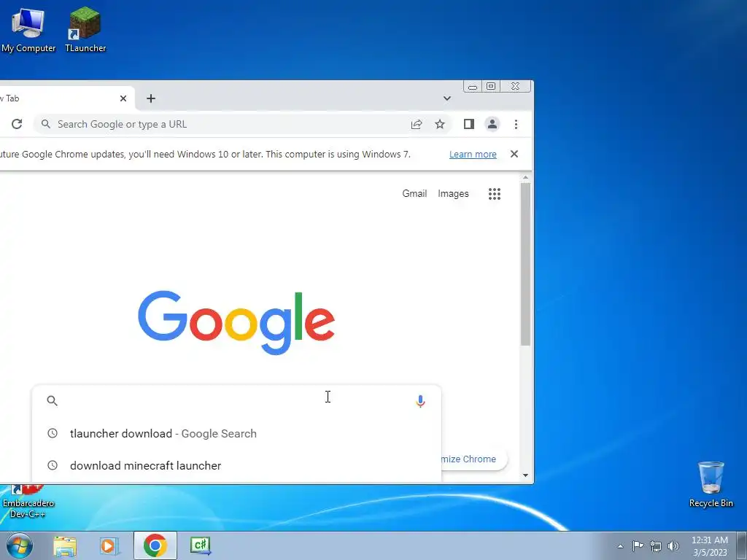
Task: Click the Learn more link in update notice
Action: 473,155
